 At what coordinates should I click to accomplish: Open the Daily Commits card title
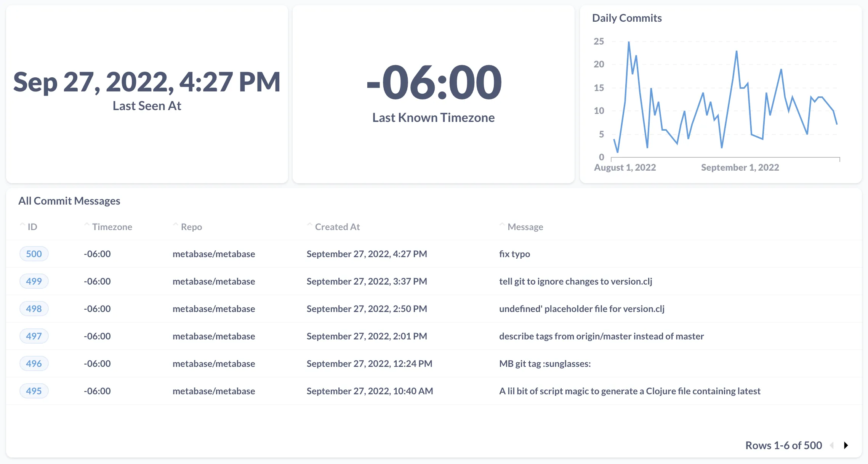click(627, 18)
